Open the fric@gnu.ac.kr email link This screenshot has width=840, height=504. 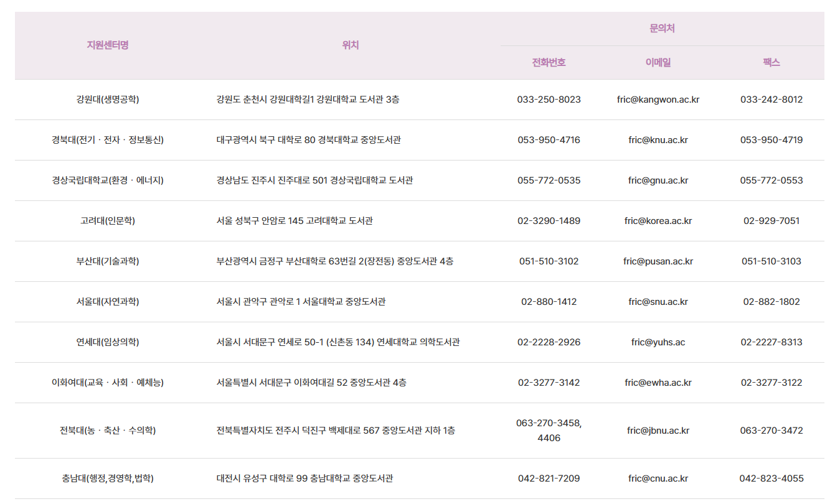(658, 180)
